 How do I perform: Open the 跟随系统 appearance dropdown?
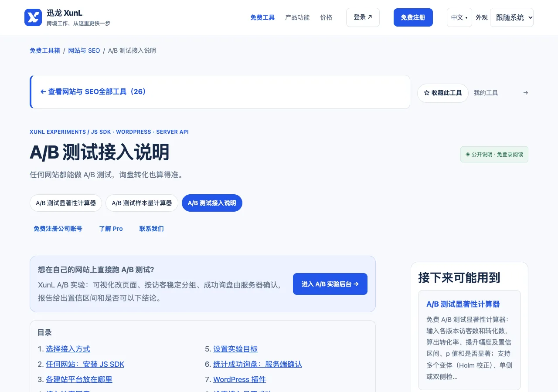(x=512, y=17)
